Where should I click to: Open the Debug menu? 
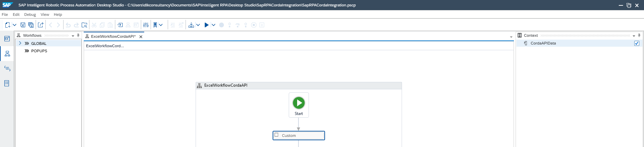(x=30, y=14)
